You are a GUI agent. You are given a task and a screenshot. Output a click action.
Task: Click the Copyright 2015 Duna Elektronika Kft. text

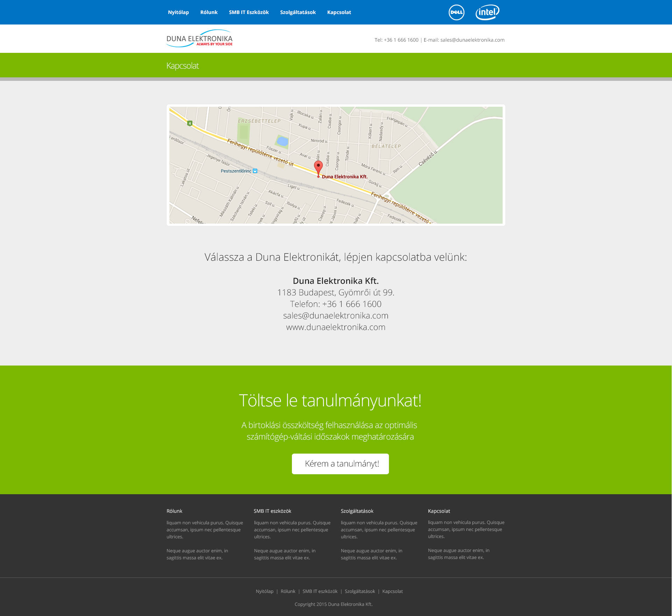pos(334,604)
